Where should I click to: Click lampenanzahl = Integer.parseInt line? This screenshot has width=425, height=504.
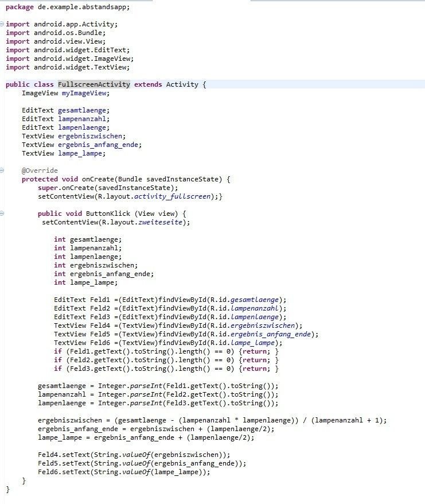pyautogui.click(x=158, y=394)
